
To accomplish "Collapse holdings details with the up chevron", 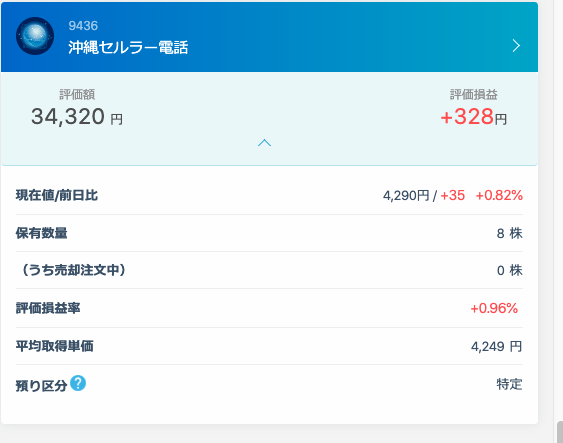I will click(264, 143).
